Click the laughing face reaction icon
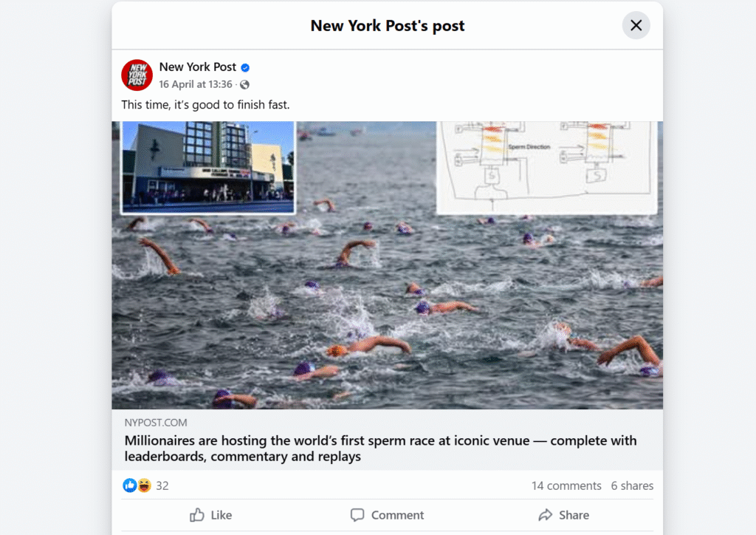 144,485
